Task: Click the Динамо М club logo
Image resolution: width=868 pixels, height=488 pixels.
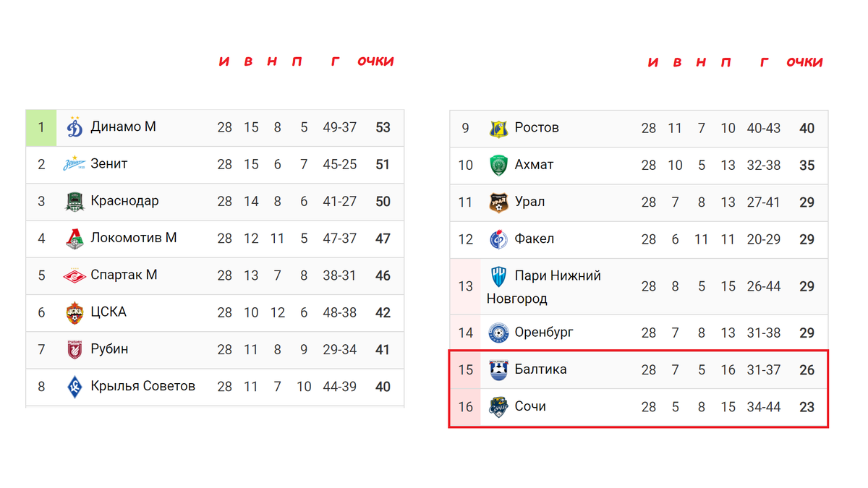Action: 75,127
